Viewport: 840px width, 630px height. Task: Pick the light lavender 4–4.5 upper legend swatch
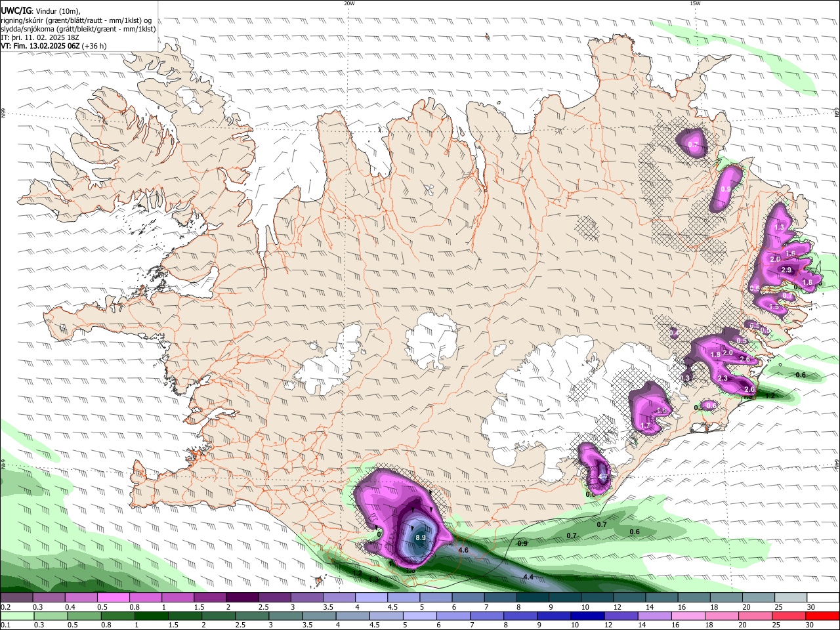tap(371, 598)
